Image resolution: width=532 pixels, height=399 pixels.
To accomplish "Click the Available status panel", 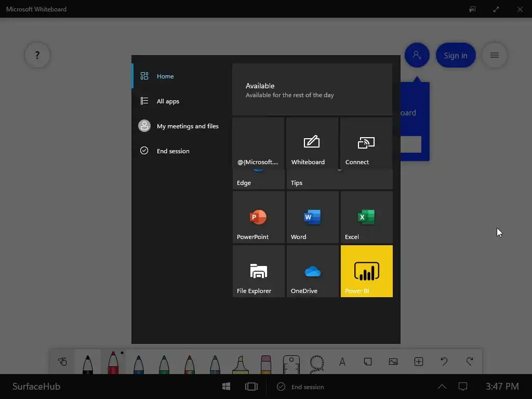I will (x=312, y=89).
